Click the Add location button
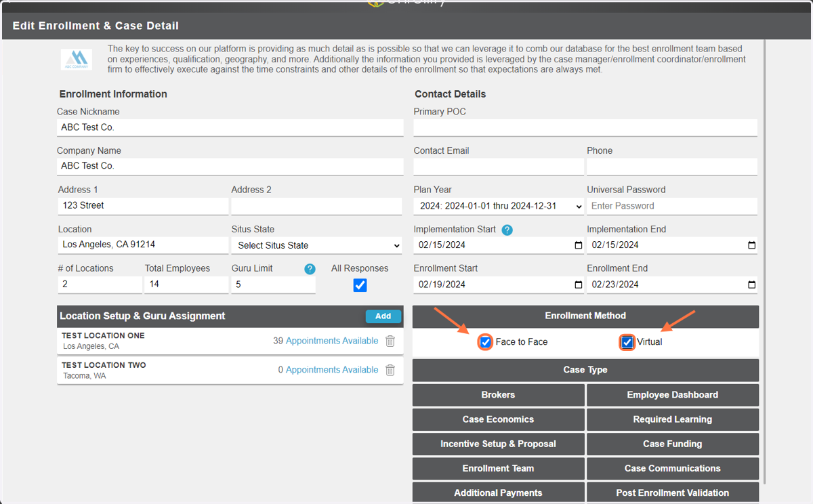This screenshot has width=813, height=504. [383, 316]
